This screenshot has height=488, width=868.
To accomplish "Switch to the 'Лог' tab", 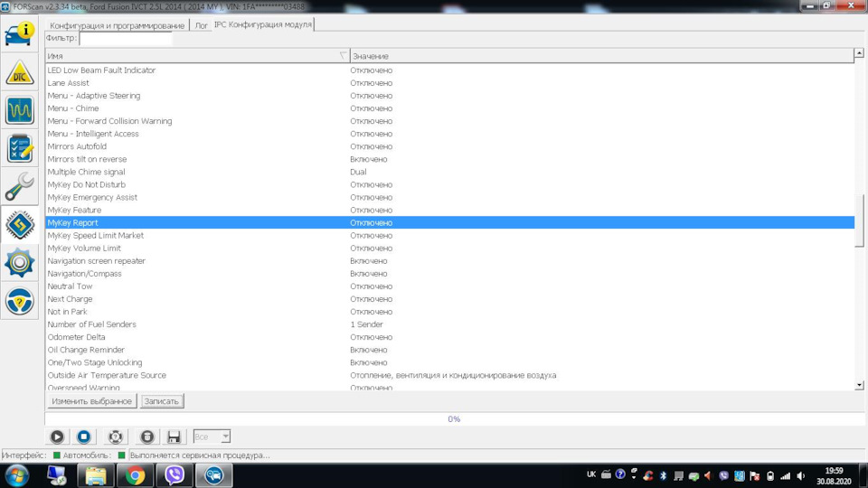I will coord(201,25).
